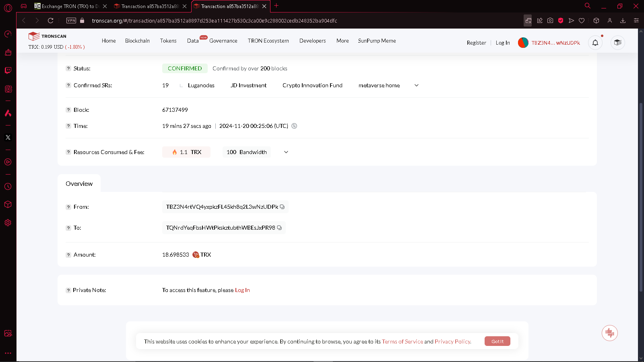This screenshot has height=362, width=644.
Task: Open the Player sidebar icon
Action: [8, 162]
